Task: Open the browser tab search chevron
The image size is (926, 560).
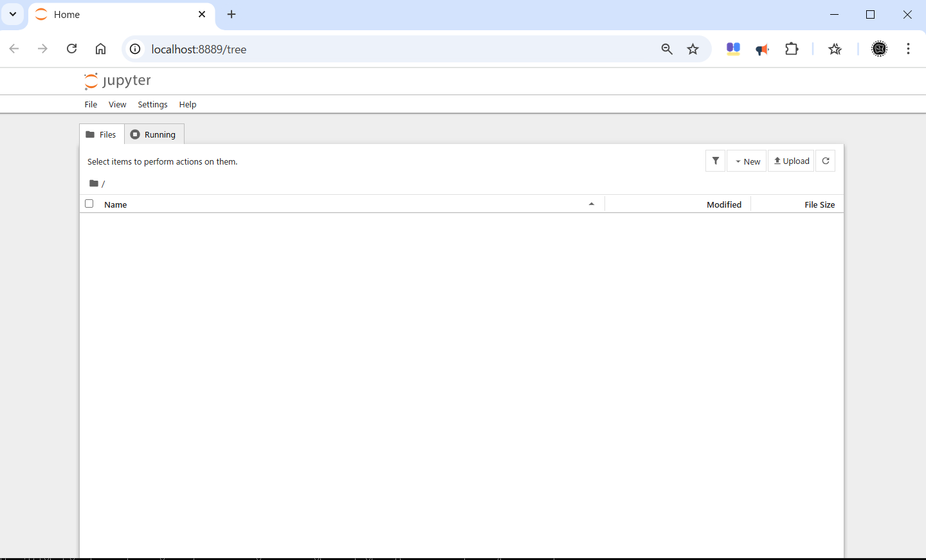Action: tap(12, 14)
